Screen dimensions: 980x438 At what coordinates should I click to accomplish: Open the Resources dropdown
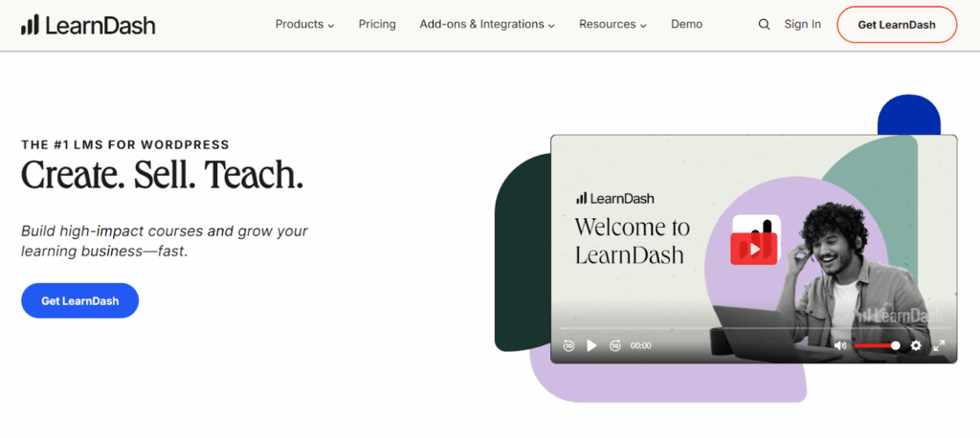click(612, 25)
